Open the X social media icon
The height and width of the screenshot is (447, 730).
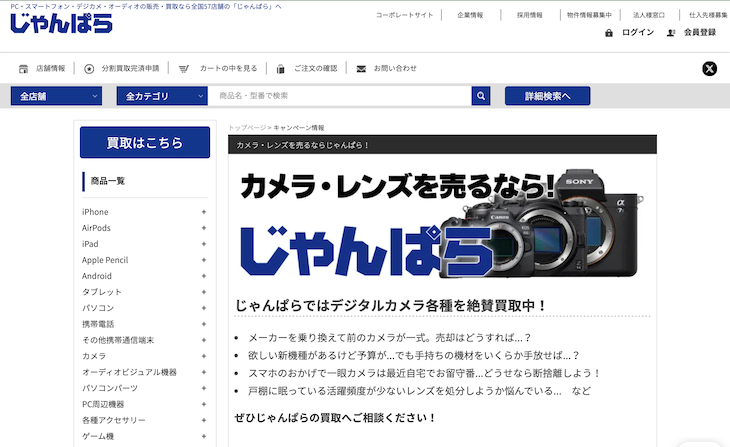(709, 68)
